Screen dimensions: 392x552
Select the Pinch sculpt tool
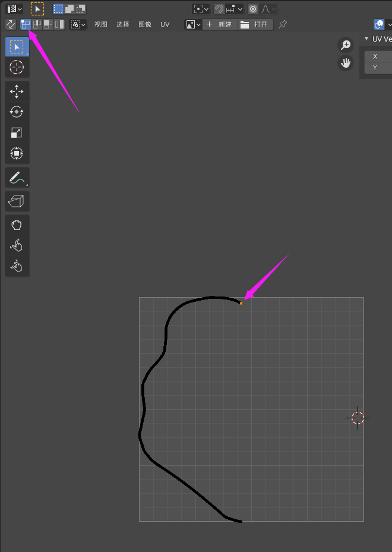pyautogui.click(x=17, y=266)
